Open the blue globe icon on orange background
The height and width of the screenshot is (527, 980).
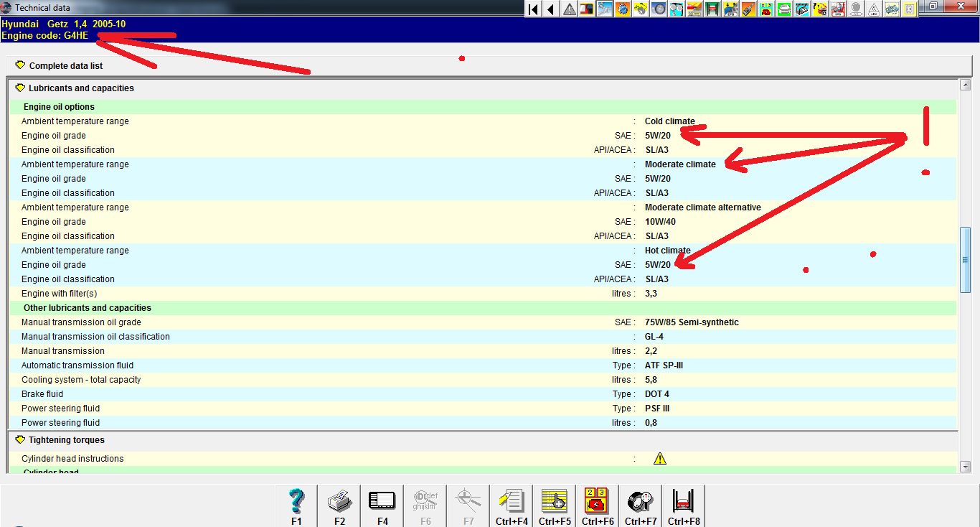click(623, 9)
